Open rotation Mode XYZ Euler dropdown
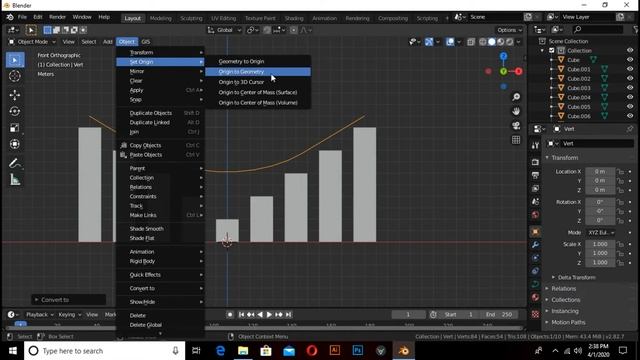Image resolution: width=640 pixels, height=360 pixels. pyautogui.click(x=601, y=233)
